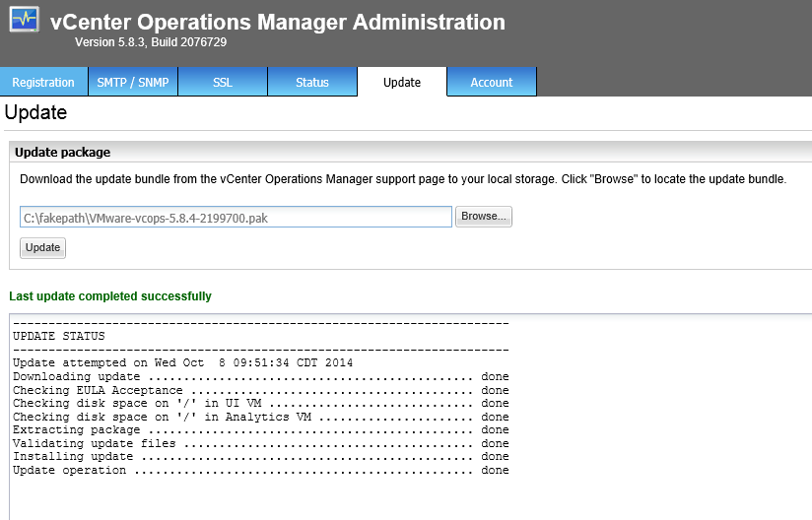Click the 'Version 5.8.3, Build 2076729' text

[151, 42]
